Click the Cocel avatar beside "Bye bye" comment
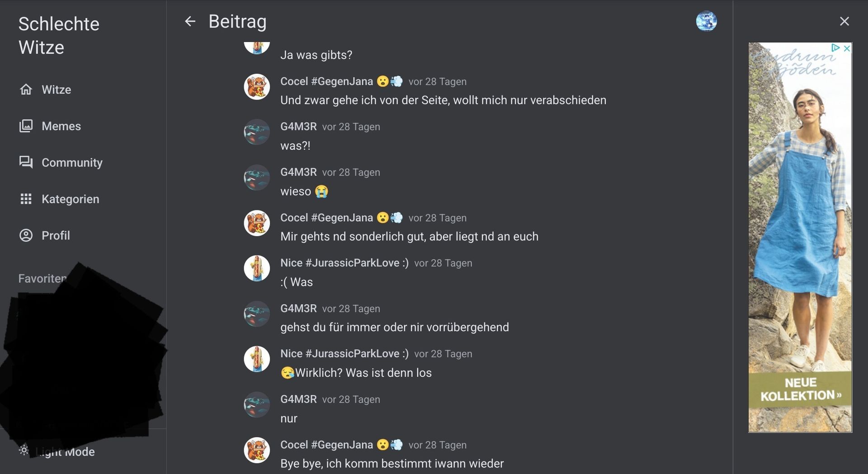Image resolution: width=868 pixels, height=474 pixels. click(x=257, y=450)
